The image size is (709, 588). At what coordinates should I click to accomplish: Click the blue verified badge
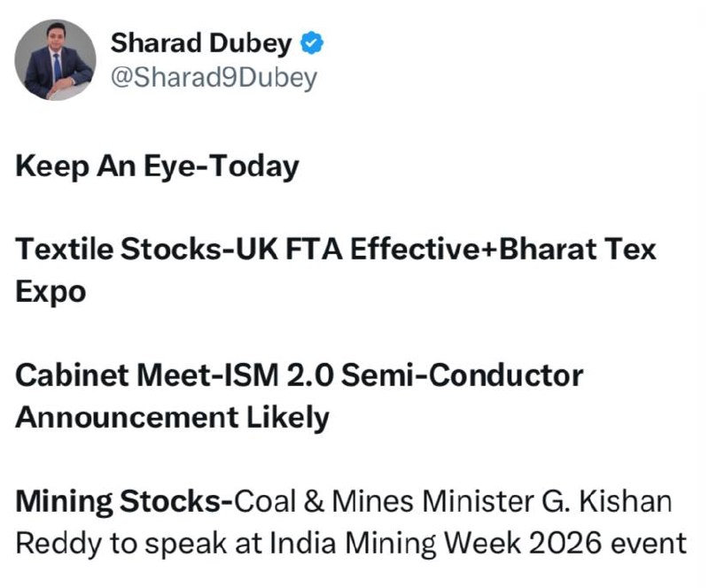click(x=312, y=43)
